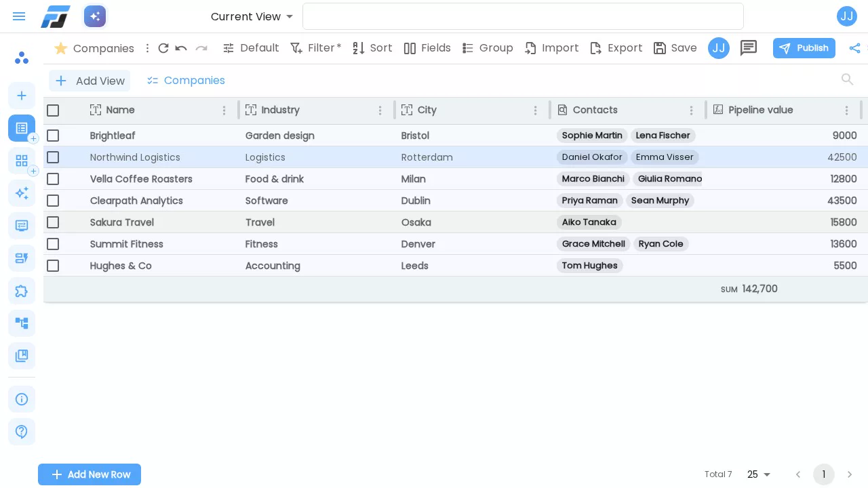Click the star icon beside Companies

click(x=60, y=48)
